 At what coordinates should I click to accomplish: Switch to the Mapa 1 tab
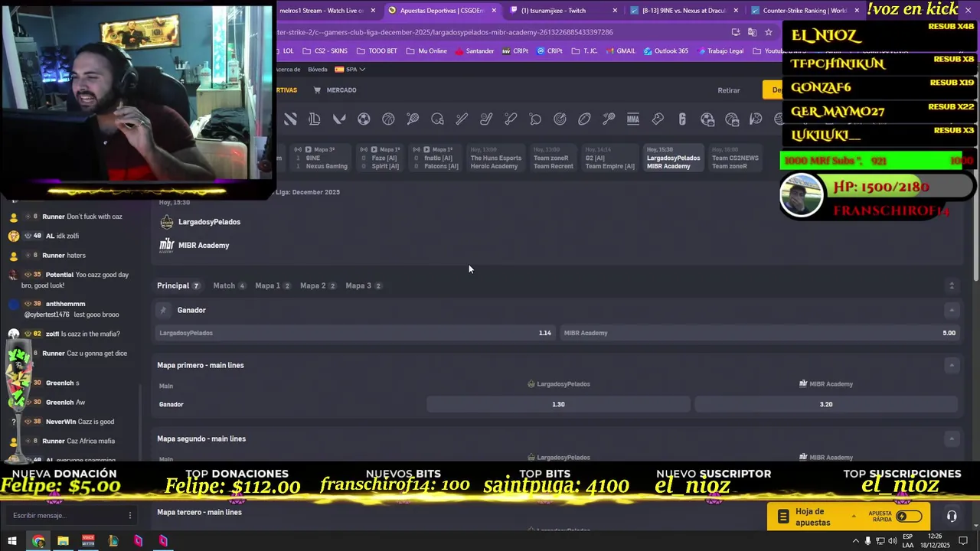[273, 285]
